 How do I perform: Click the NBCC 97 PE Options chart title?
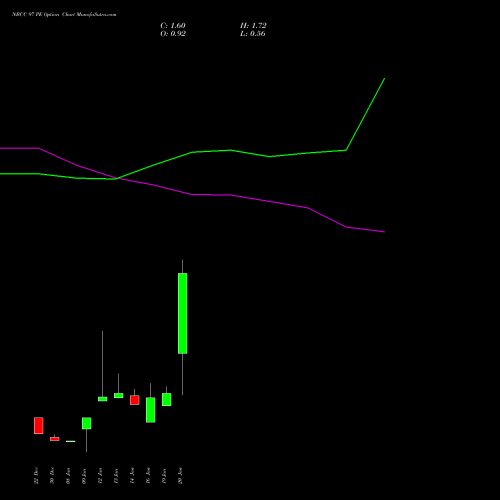click(64, 15)
